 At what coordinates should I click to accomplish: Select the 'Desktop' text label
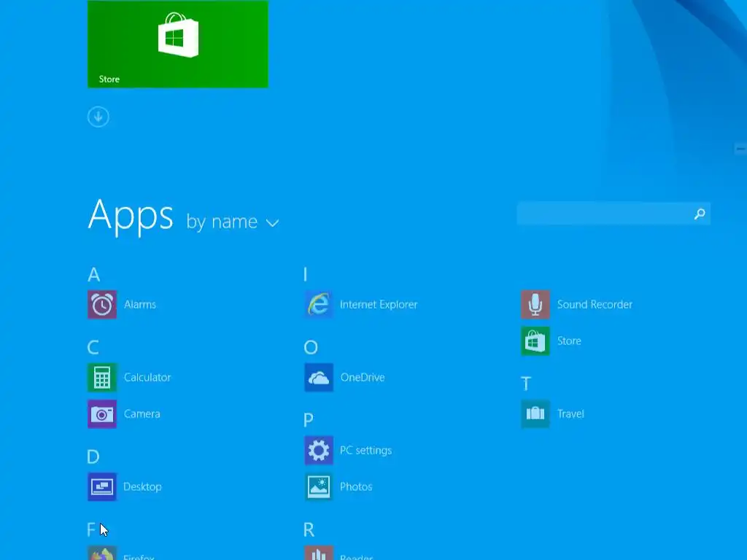point(142,486)
